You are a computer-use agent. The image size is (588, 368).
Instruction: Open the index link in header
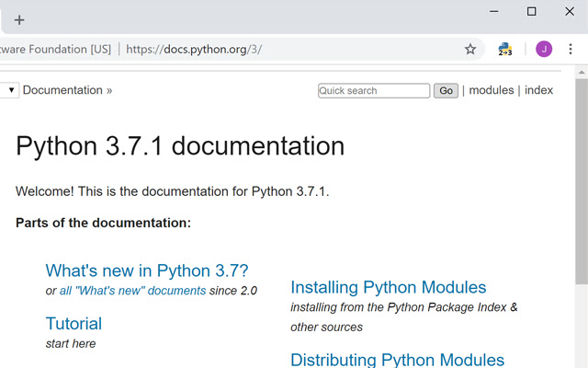click(x=538, y=90)
